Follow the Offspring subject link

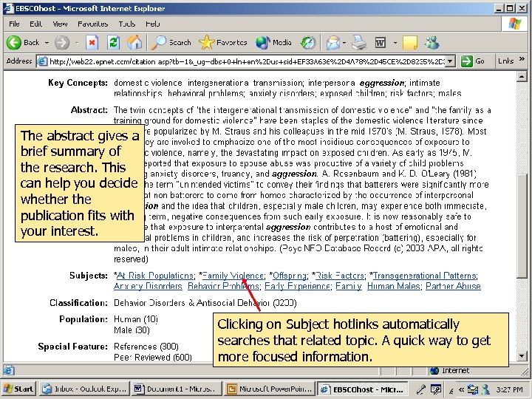pos(290,276)
